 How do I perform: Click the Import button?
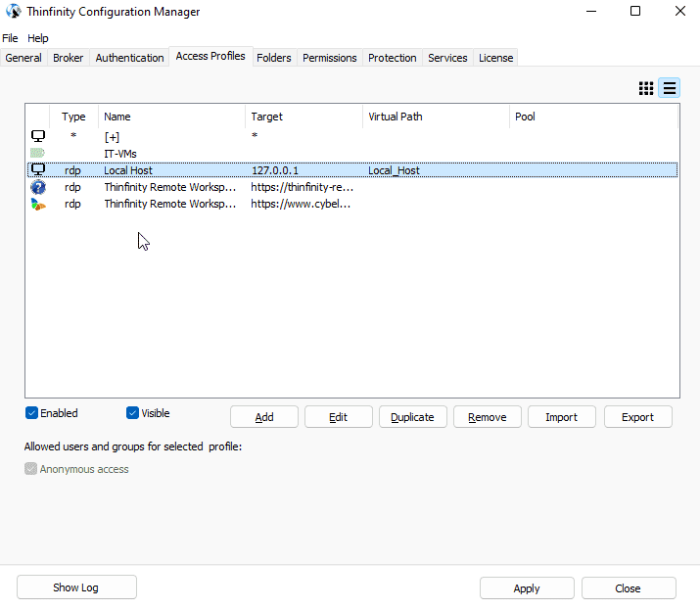(x=562, y=417)
